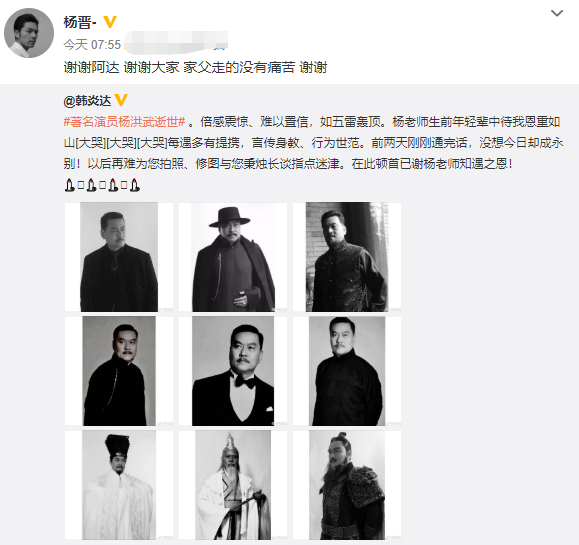
Task: Click the reply text 谢谢阿达 谢谢大家
Action: (x=121, y=68)
